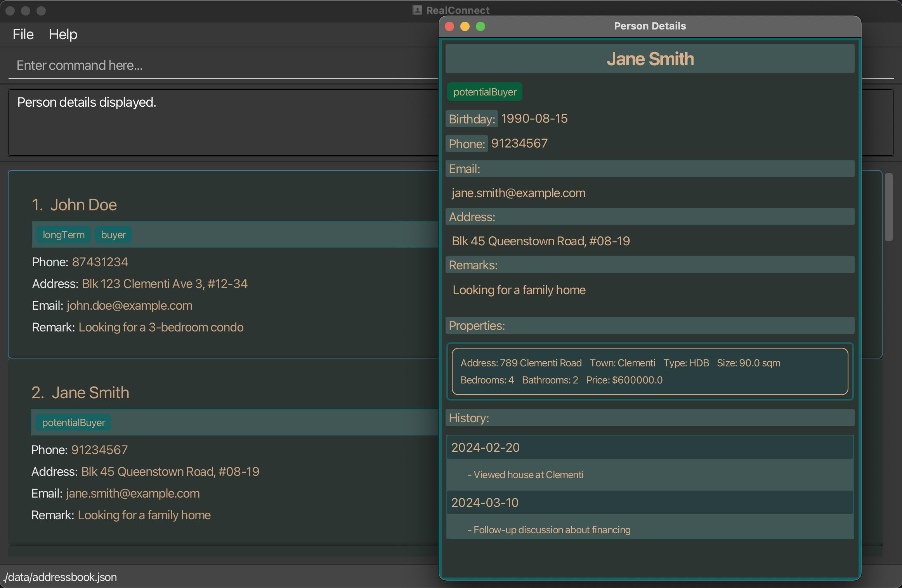Click jane.smith@example.com in Person Details
Image resolution: width=902 pixels, height=588 pixels.
pyautogui.click(x=519, y=193)
